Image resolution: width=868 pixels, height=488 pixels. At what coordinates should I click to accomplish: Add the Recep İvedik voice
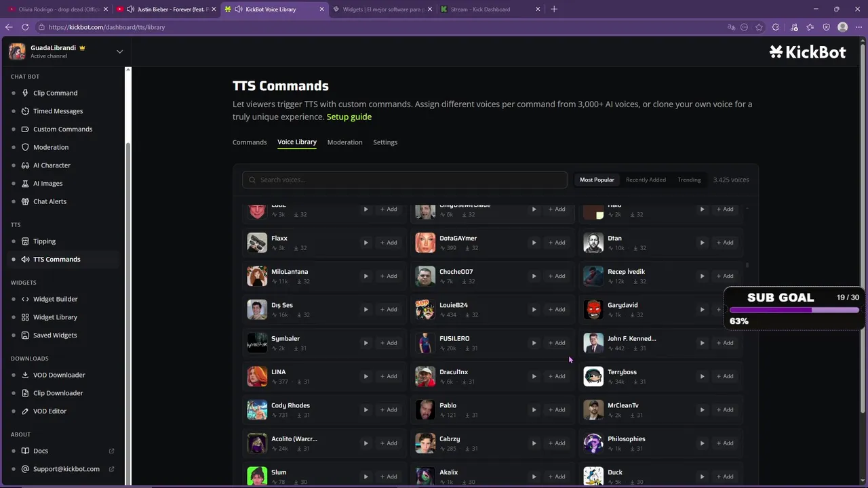(725, 276)
